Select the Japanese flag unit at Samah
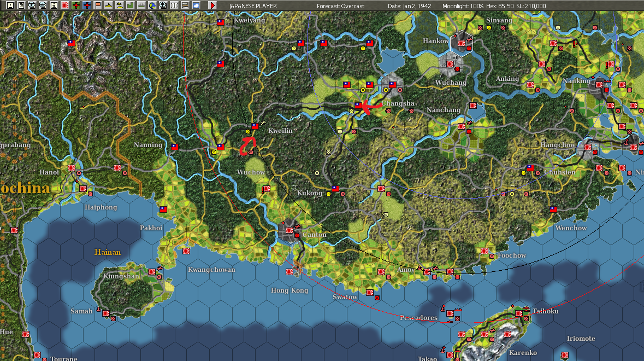644x361 pixels. pos(106,313)
